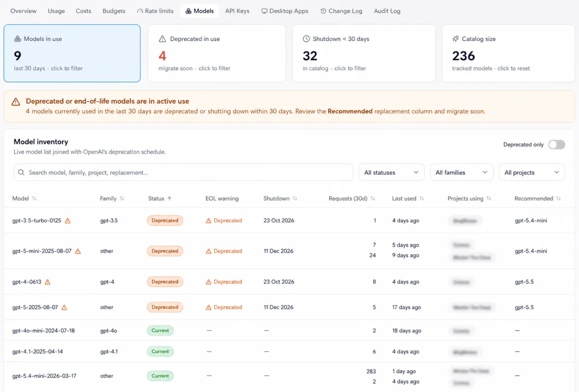Viewport: 579px width, 392px height.
Task: Open the Overview tab
Action: click(23, 11)
